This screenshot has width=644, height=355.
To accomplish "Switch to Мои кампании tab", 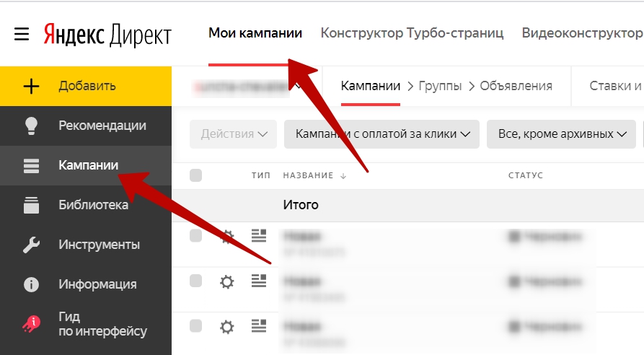I will pos(255,33).
